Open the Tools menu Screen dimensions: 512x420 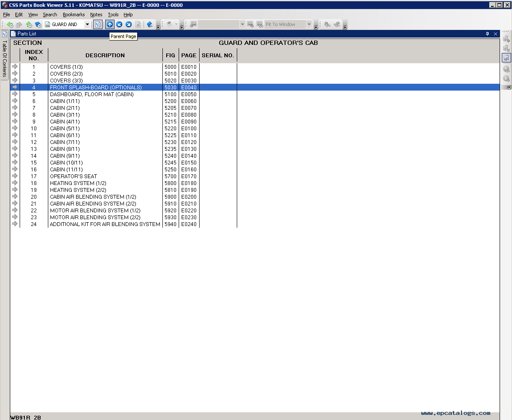(113, 15)
